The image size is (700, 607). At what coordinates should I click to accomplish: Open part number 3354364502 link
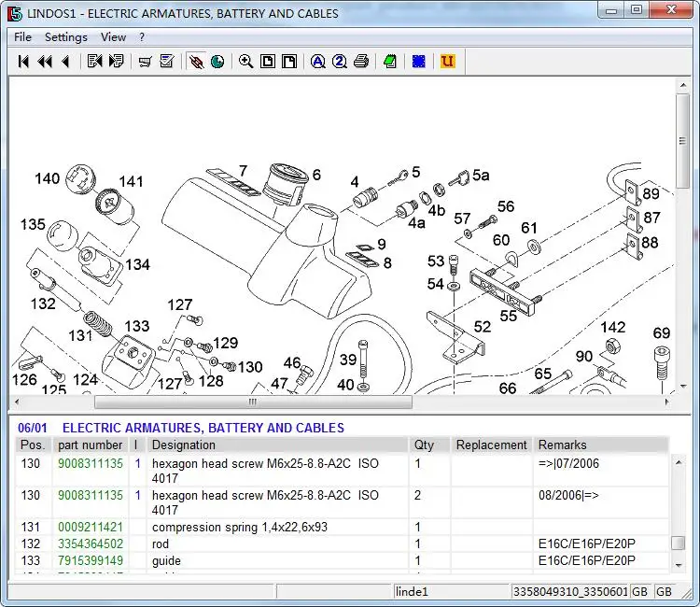(x=91, y=544)
